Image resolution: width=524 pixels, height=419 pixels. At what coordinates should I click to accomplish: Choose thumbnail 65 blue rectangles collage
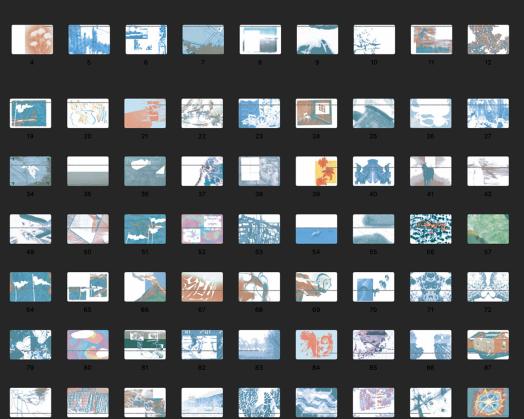88,287
